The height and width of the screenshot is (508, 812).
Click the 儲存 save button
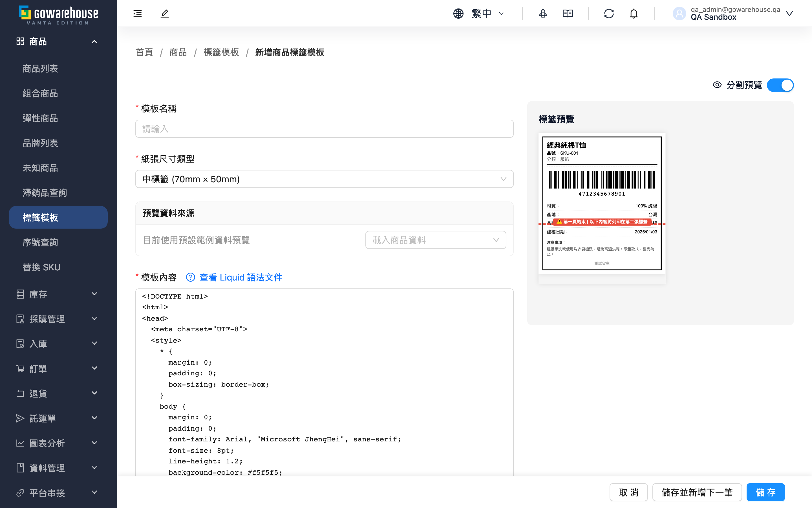click(765, 492)
